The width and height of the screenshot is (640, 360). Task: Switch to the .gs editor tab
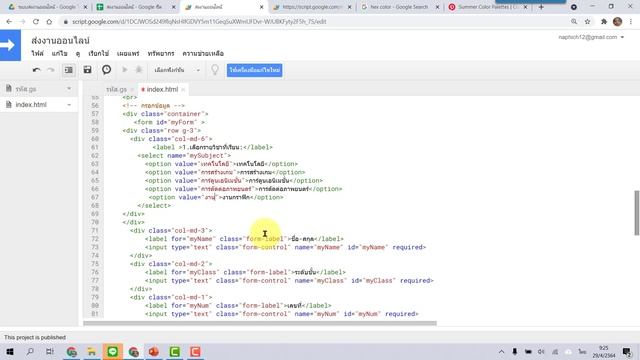click(116, 89)
